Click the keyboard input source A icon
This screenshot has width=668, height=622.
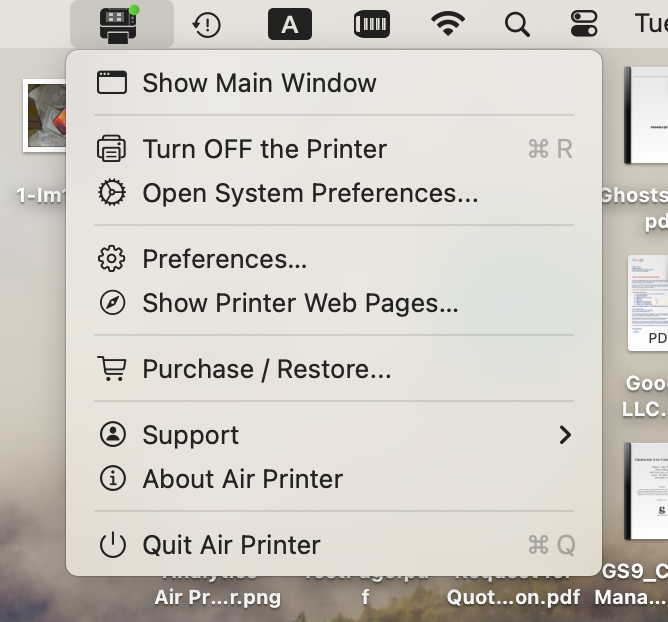coord(290,24)
